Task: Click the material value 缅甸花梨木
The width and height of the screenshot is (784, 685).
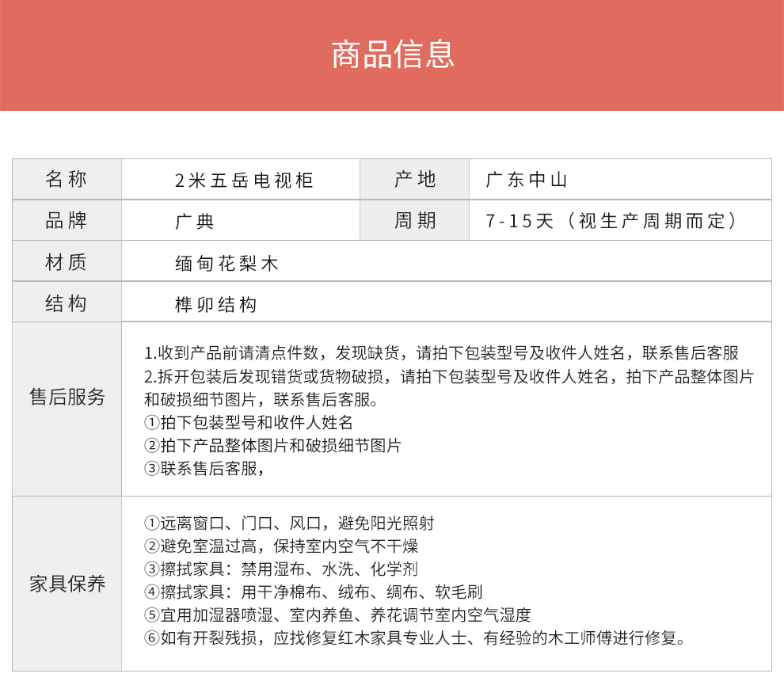Action: click(226, 263)
